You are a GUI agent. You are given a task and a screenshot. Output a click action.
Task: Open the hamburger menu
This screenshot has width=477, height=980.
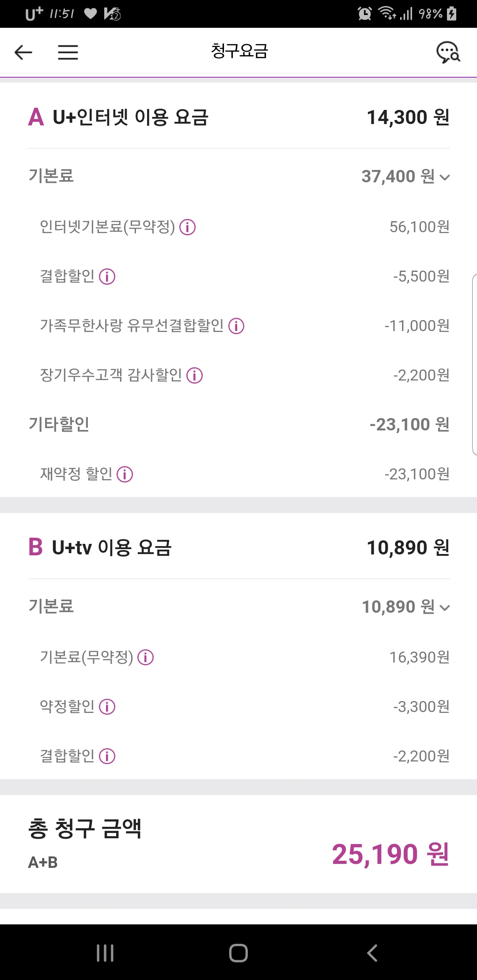68,52
